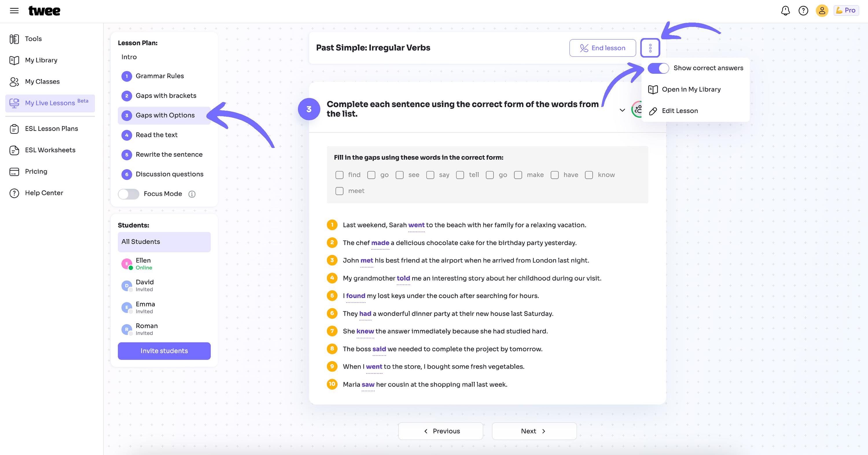Click the My Library book icon
Screen dimensions: 868x455
tap(14, 61)
